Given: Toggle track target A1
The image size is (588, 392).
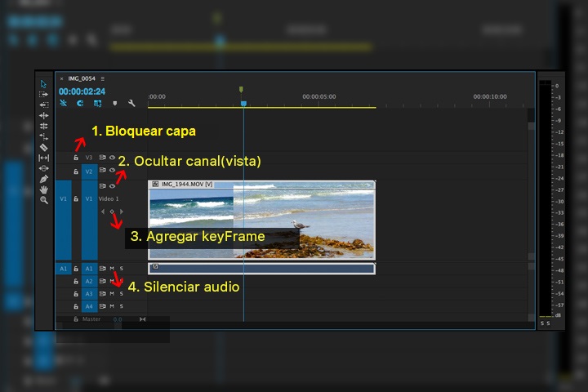Looking at the screenshot, I should (x=89, y=269).
